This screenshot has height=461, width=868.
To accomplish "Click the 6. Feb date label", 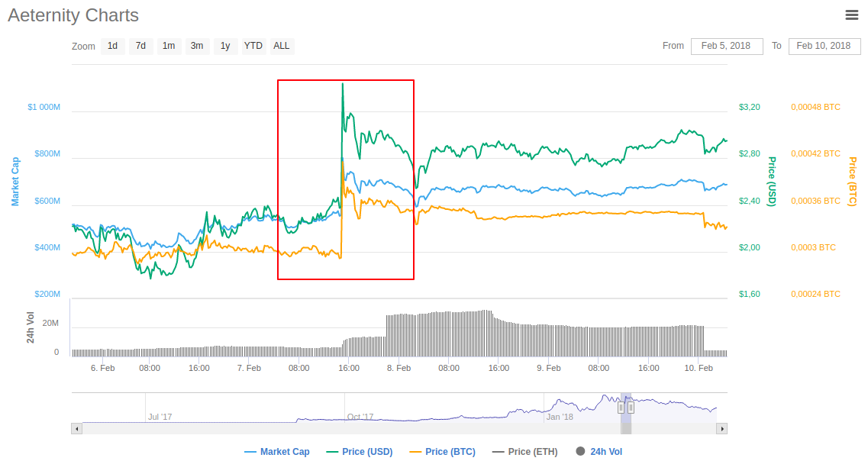I will tap(102, 368).
